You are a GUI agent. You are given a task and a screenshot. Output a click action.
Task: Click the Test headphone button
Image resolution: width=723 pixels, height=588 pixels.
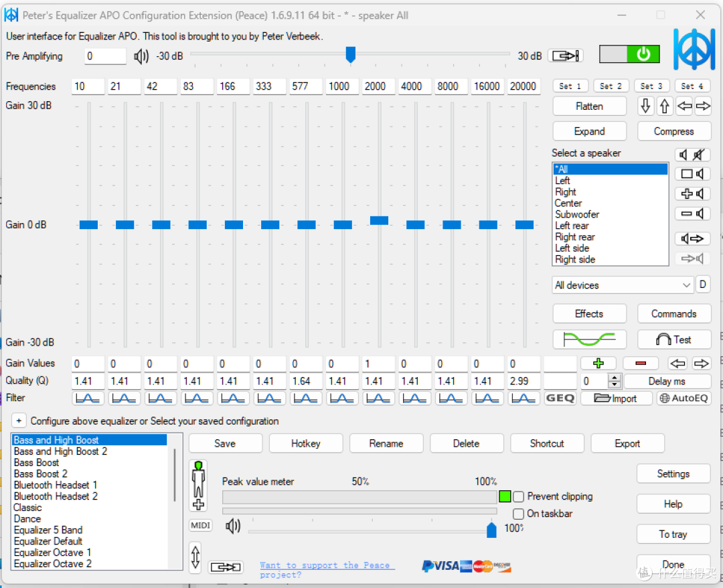tap(673, 340)
